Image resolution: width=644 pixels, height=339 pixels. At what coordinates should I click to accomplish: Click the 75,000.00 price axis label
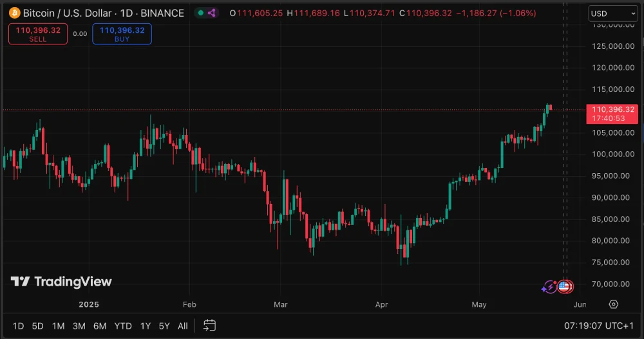[611, 262]
